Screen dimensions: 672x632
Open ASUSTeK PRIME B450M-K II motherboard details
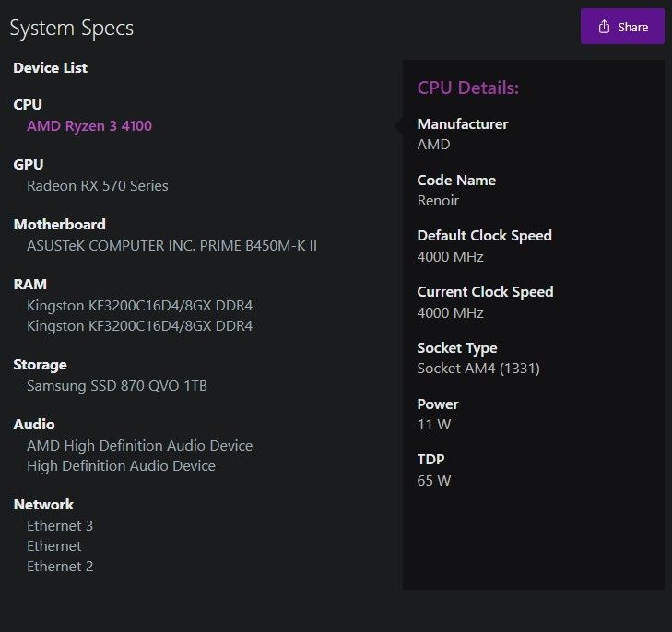[171, 246]
